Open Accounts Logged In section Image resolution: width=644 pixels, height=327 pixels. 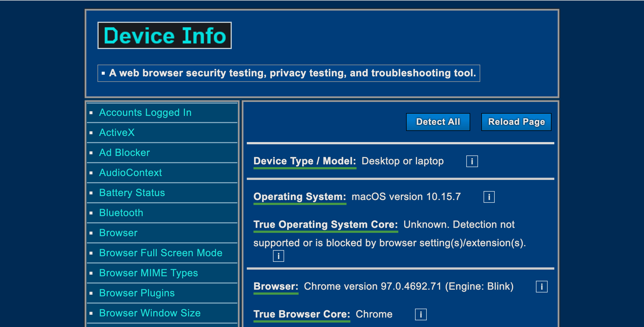pyautogui.click(x=145, y=113)
